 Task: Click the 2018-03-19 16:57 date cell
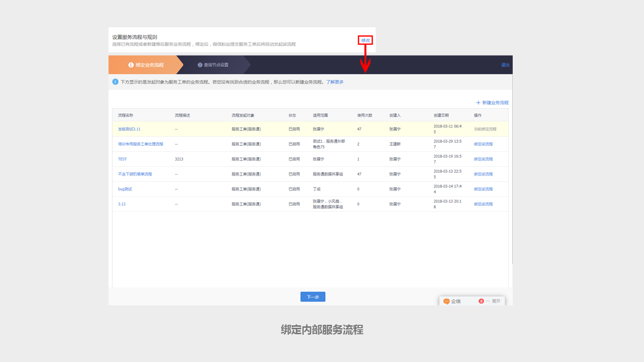point(448,159)
